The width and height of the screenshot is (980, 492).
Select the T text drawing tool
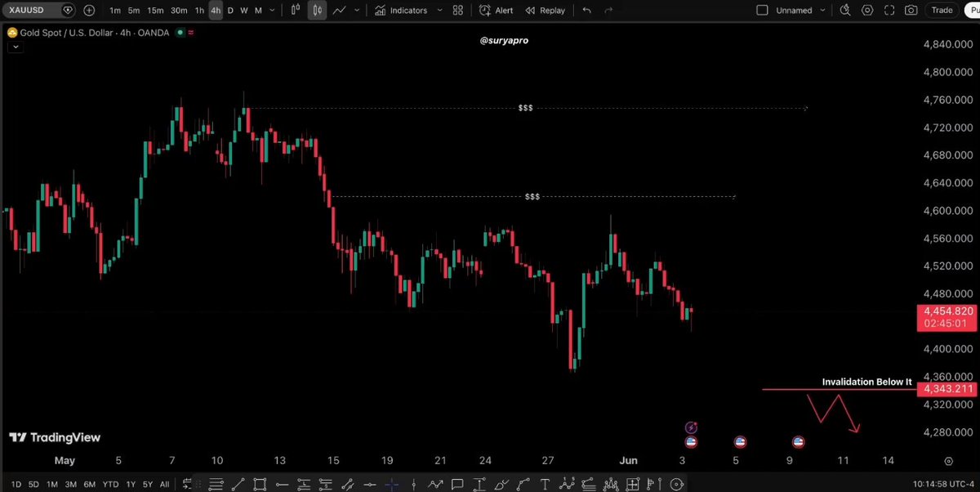pyautogui.click(x=545, y=484)
